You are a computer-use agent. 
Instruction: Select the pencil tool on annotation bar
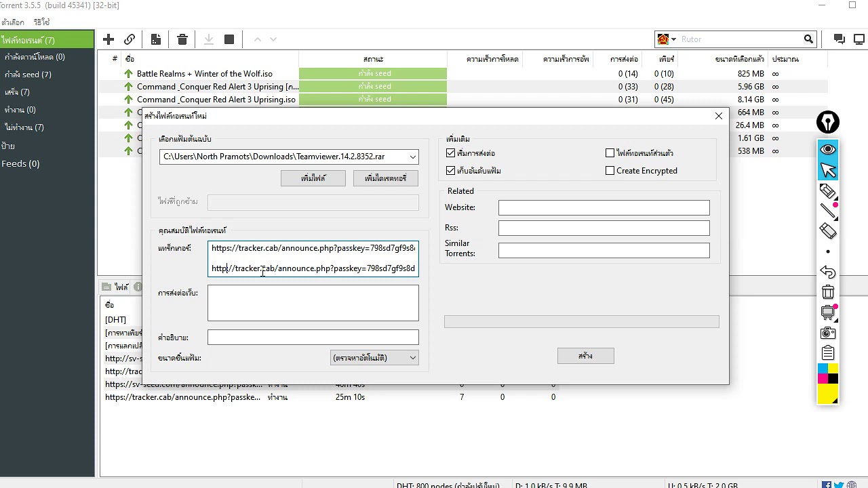(828, 191)
